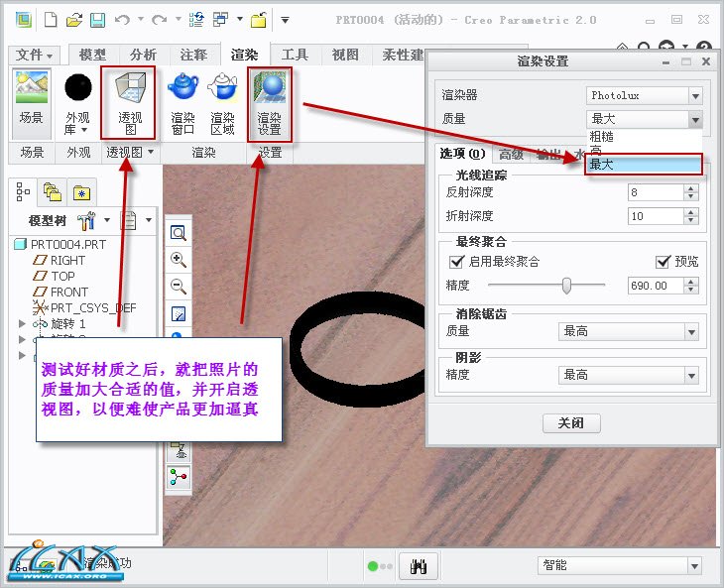Image resolution: width=724 pixels, height=588 pixels.
Task: Toggle the 预览 preview checkbox
Action: pyautogui.click(x=663, y=261)
